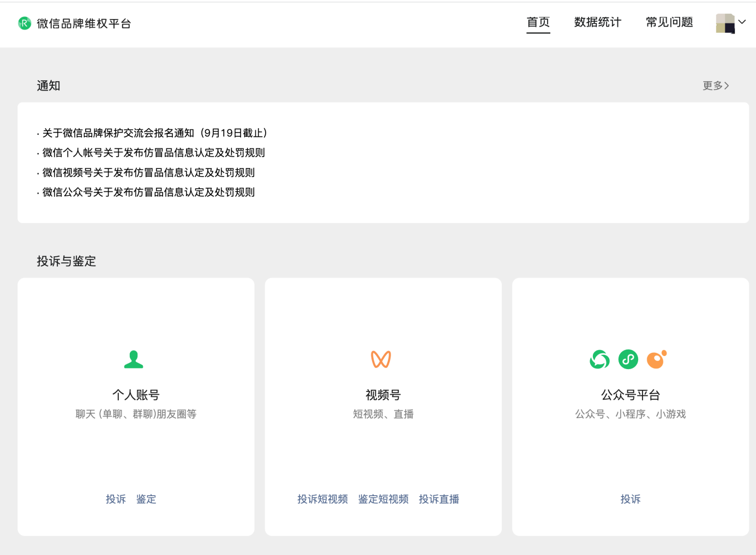Click the 通知 section heading
The height and width of the screenshot is (555, 756).
point(49,86)
